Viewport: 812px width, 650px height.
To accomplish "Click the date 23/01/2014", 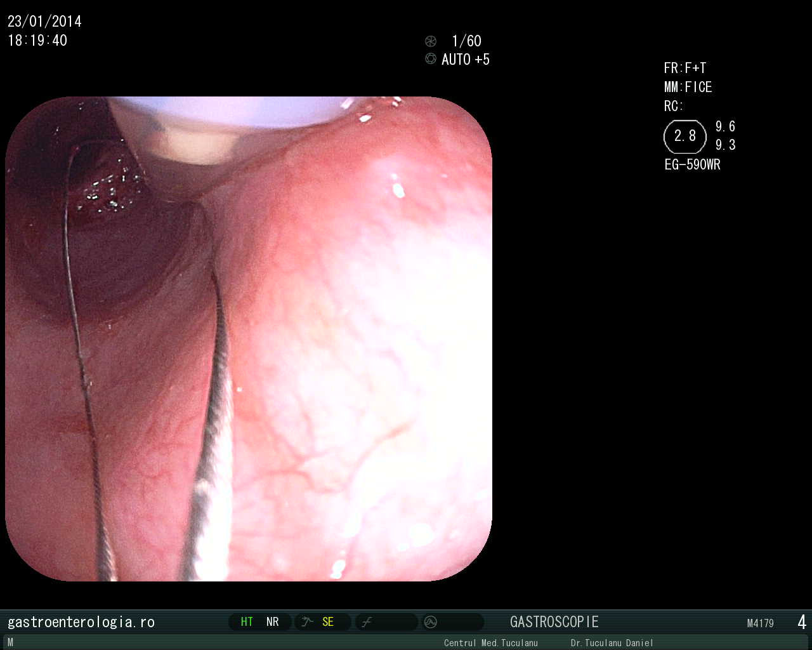I will coord(44,22).
